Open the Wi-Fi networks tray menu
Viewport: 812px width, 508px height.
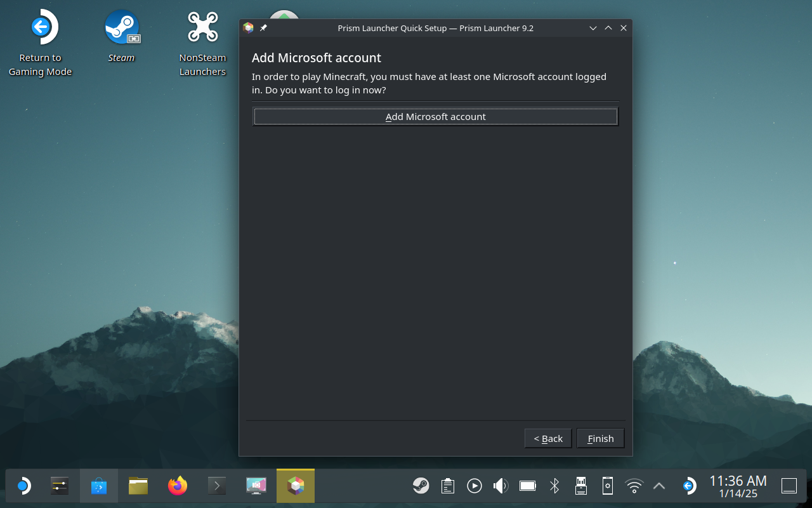click(634, 486)
